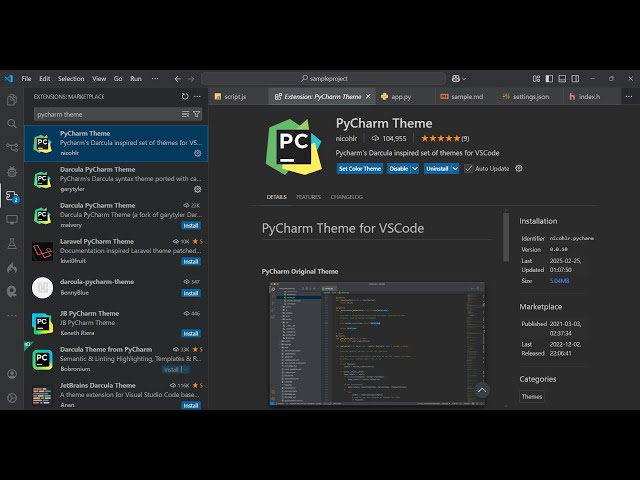
Task: Expand the Uninstall button dropdown arrow
Action: tap(455, 168)
